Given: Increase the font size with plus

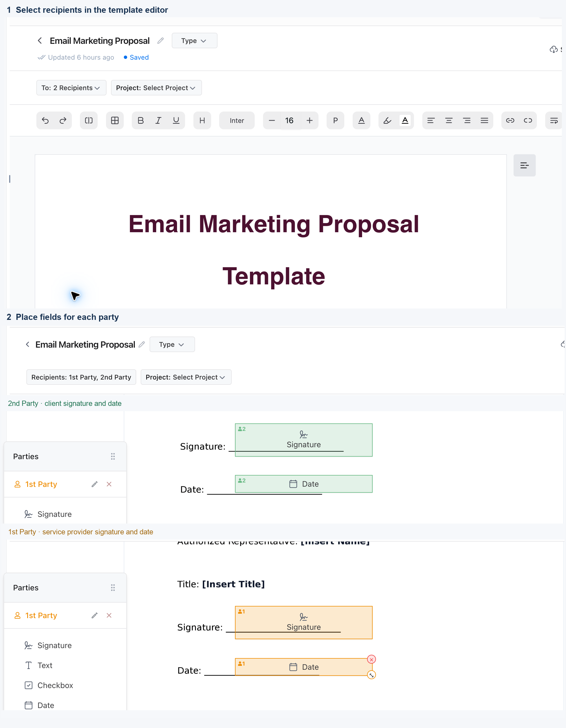Looking at the screenshot, I should click(309, 120).
